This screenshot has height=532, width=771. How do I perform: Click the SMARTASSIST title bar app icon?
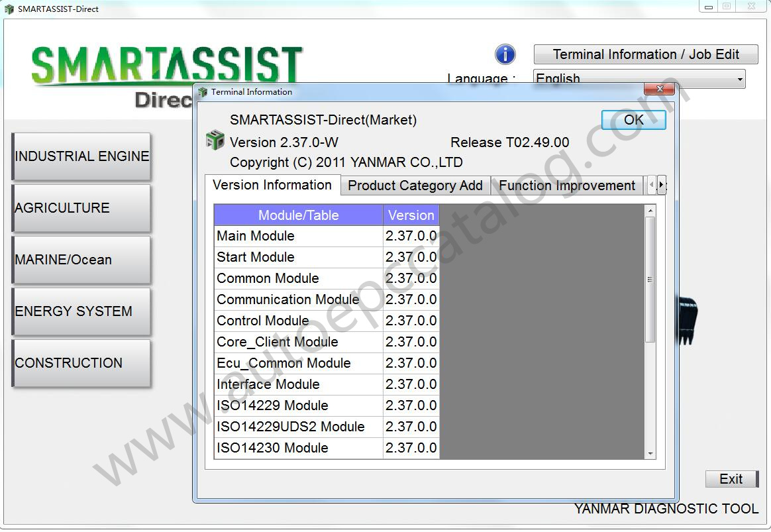click(x=9, y=9)
